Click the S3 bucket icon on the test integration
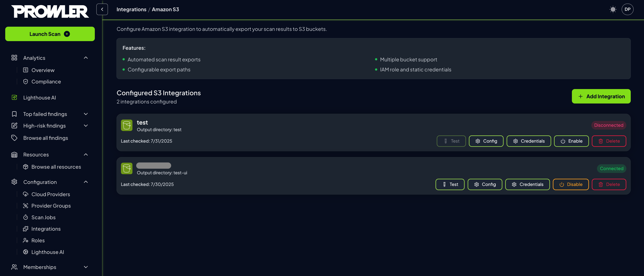Image resolution: width=644 pixels, height=276 pixels. (x=127, y=125)
